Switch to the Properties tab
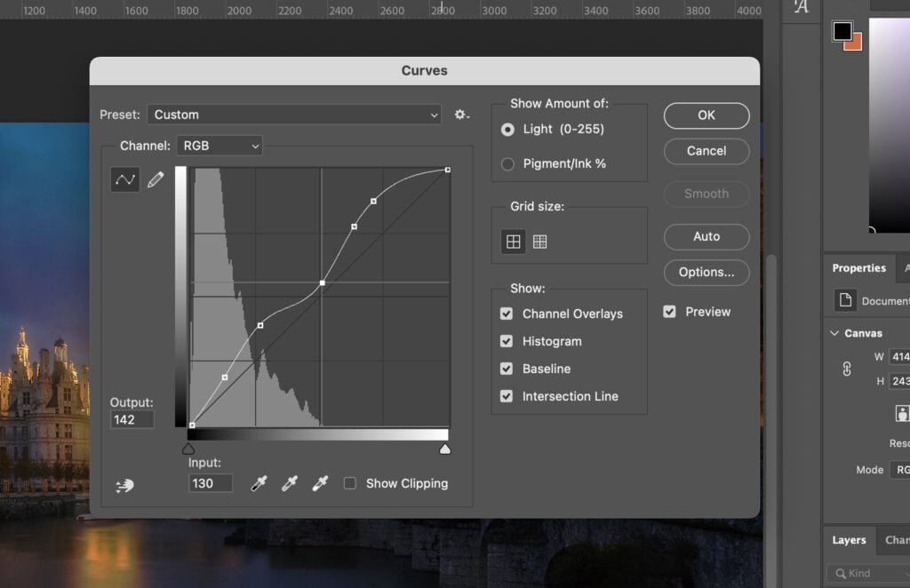 pos(858,267)
